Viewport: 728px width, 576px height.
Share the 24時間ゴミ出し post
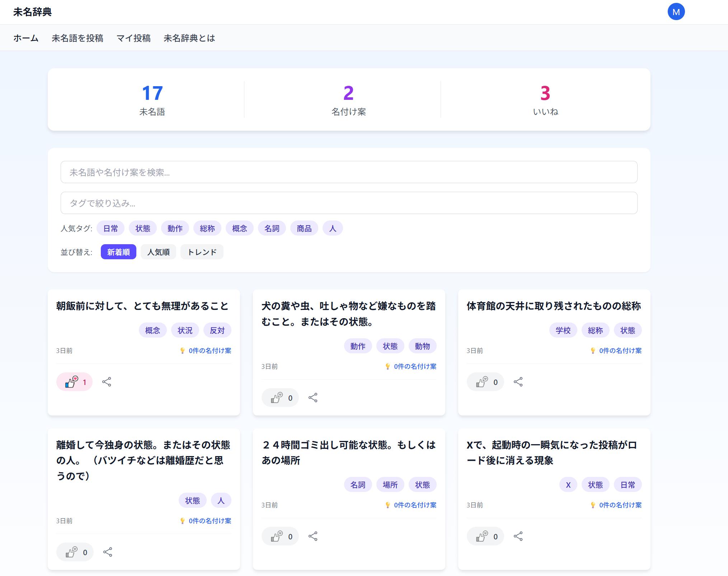click(313, 536)
